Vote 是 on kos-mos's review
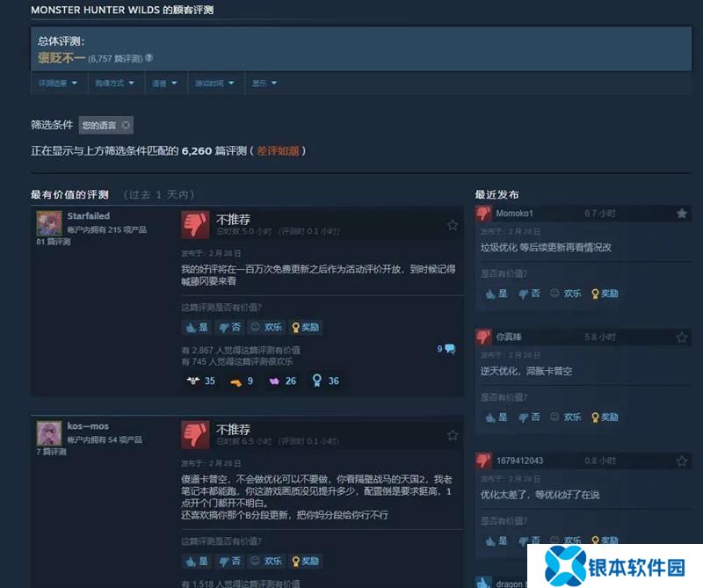Image resolution: width=703 pixels, height=588 pixels. 197,561
